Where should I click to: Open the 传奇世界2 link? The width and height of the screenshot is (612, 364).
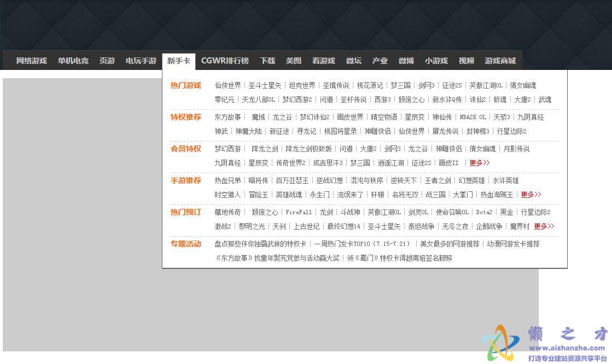(291, 163)
